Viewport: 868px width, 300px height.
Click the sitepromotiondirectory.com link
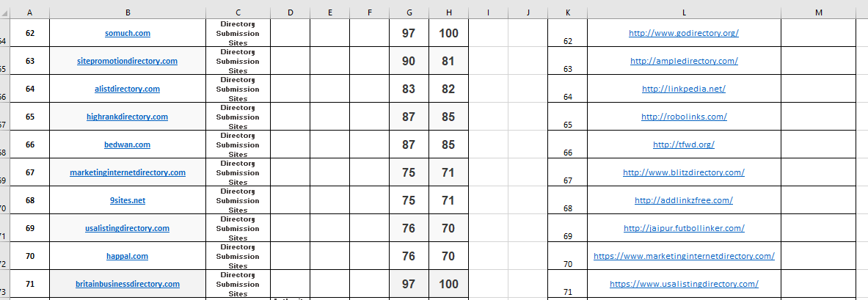(127, 62)
